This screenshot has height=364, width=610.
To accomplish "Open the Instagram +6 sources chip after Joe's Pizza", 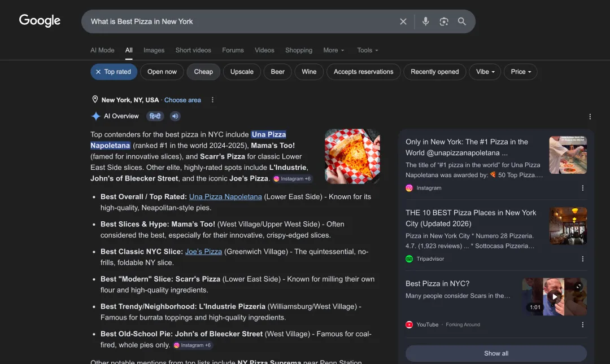I will tap(292, 179).
